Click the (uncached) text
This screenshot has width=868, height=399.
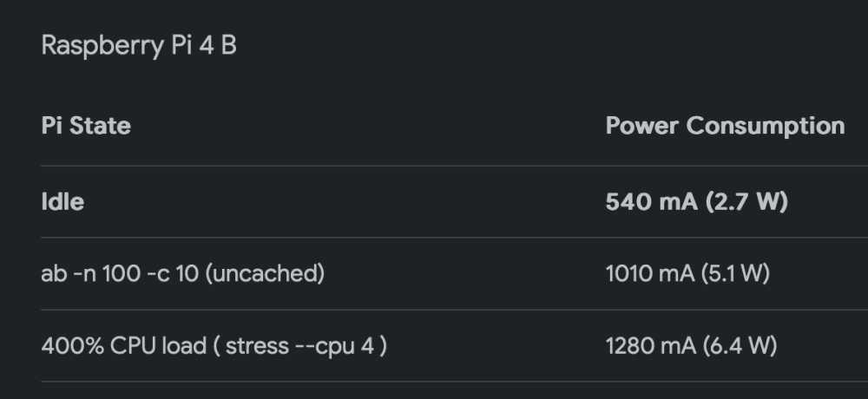point(265,273)
